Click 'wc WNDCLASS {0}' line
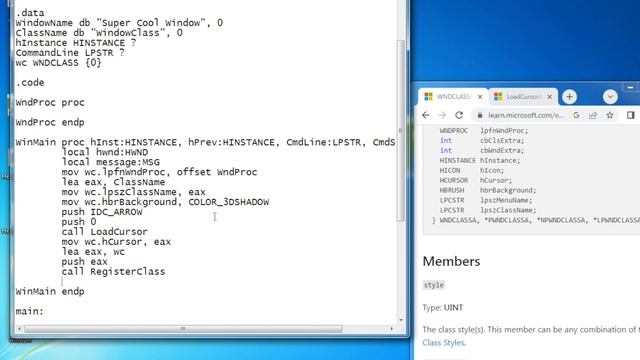Viewport: 640px width, 360px height. click(x=58, y=63)
